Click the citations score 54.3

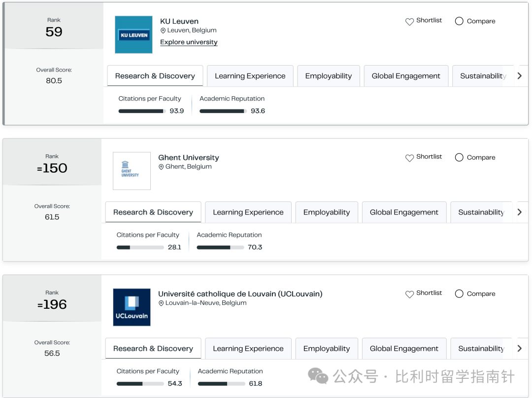175,384
